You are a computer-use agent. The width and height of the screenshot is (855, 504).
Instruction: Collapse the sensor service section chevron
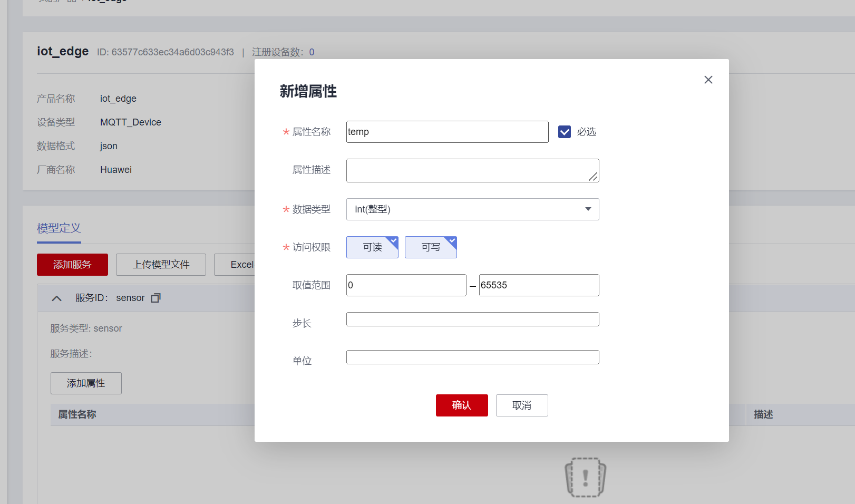tap(57, 298)
